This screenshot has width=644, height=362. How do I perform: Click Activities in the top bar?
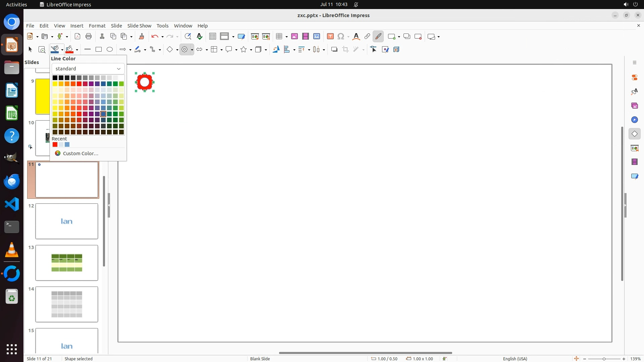(x=16, y=4)
